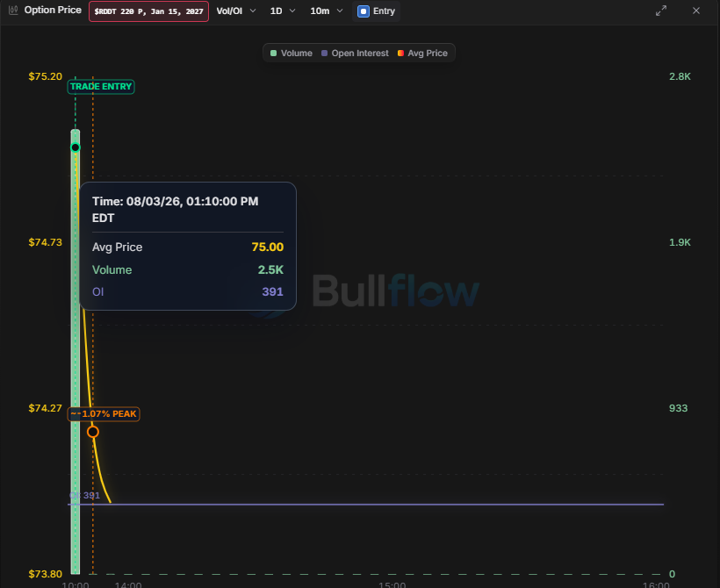Expand the chart to fullscreen
The height and width of the screenshot is (588, 720).
661,11
